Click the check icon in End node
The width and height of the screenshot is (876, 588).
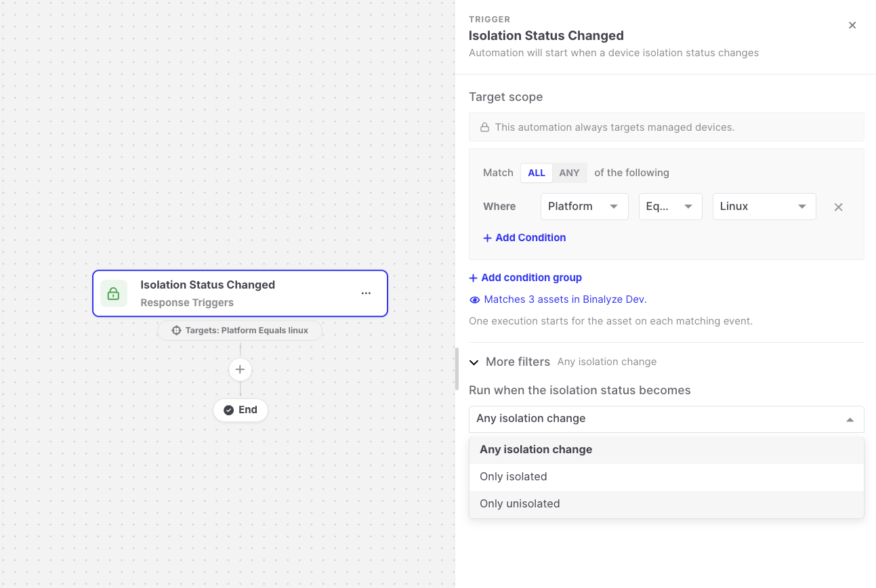coord(229,410)
